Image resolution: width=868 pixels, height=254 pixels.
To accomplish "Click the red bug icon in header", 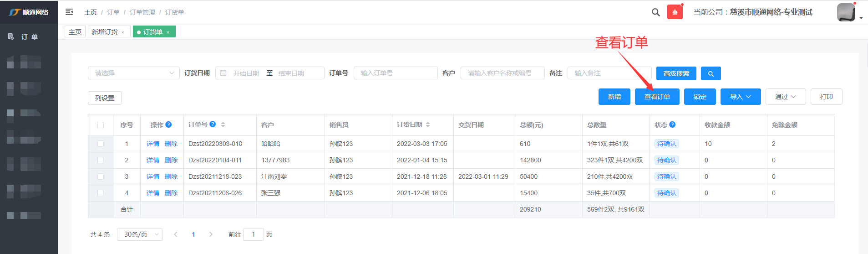I will pyautogui.click(x=675, y=12).
